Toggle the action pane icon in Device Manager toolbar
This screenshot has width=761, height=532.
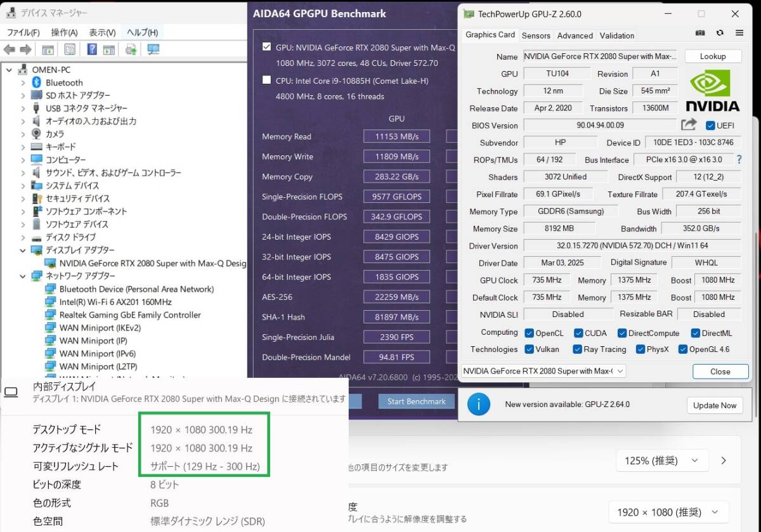(x=109, y=49)
